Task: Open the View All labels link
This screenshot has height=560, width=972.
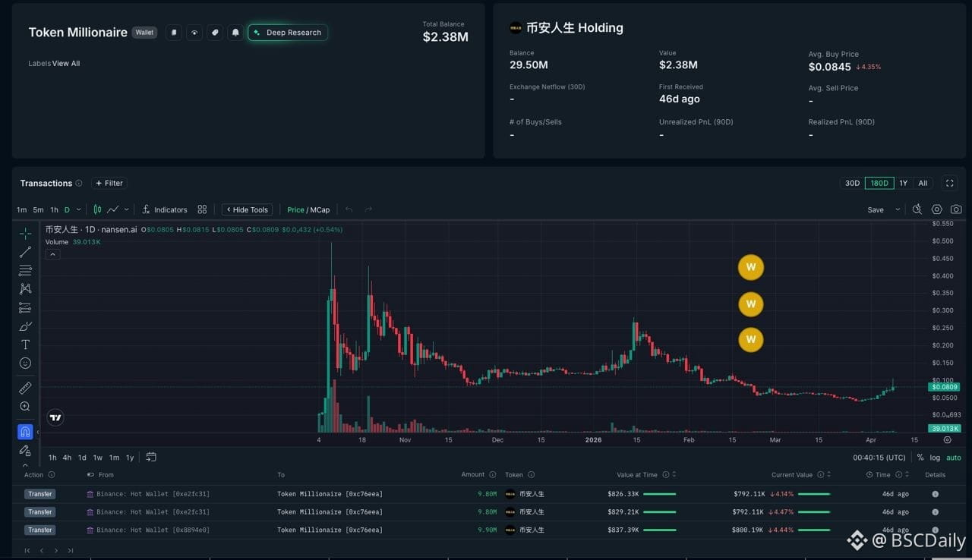Action: click(66, 63)
